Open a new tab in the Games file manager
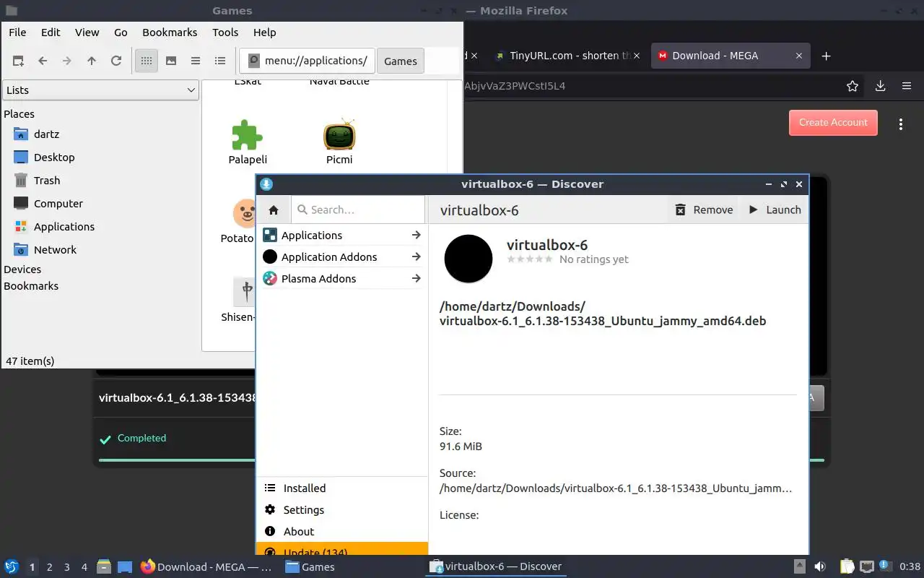Viewport: 924px width, 578px height. (x=18, y=61)
